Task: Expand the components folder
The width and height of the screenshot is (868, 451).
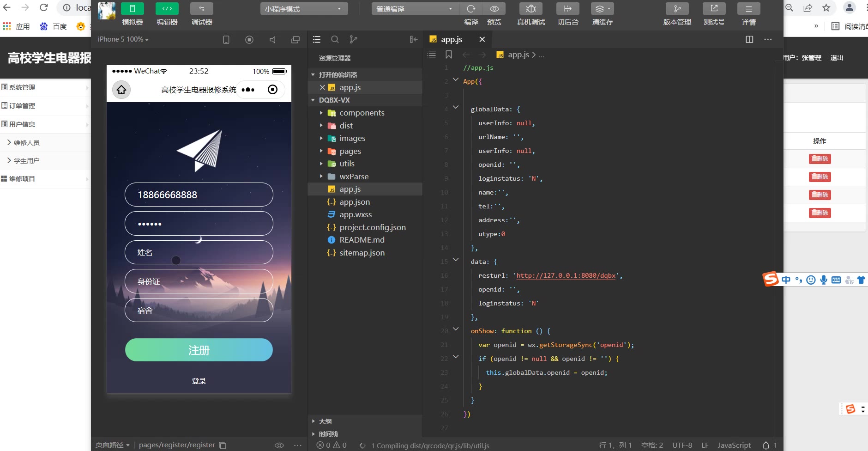Action: 362,113
